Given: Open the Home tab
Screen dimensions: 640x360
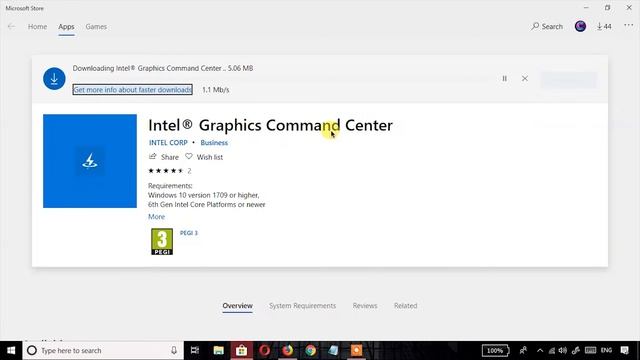Looking at the screenshot, I should 37,27.
